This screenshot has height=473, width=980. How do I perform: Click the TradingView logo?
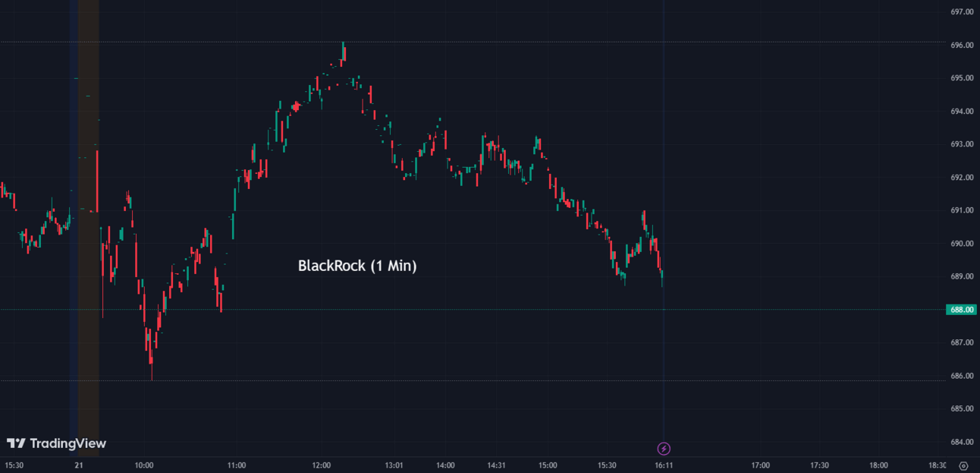[x=56, y=443]
